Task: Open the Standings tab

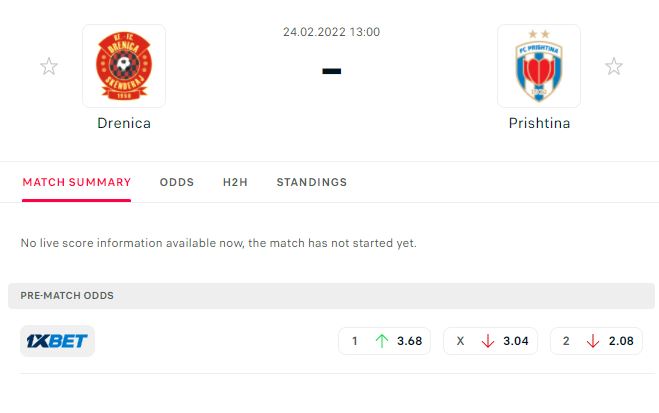Action: (x=312, y=182)
